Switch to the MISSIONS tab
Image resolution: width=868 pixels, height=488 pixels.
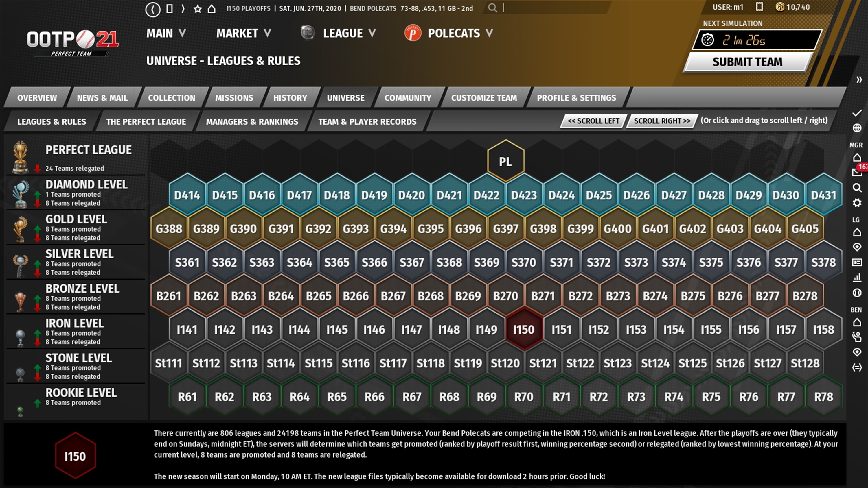point(234,98)
